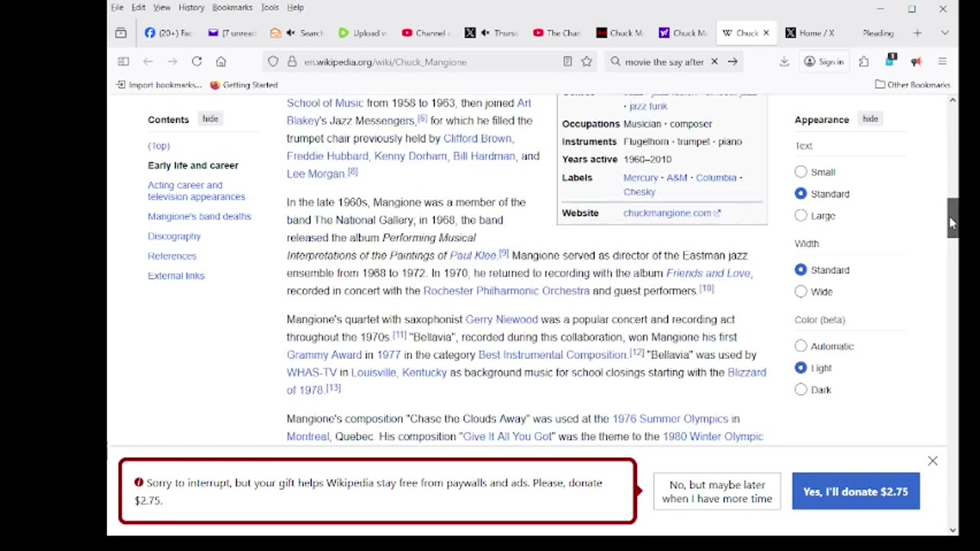Clear the search bar text
Image resolution: width=980 pixels, height=551 pixels.
pyautogui.click(x=714, y=61)
